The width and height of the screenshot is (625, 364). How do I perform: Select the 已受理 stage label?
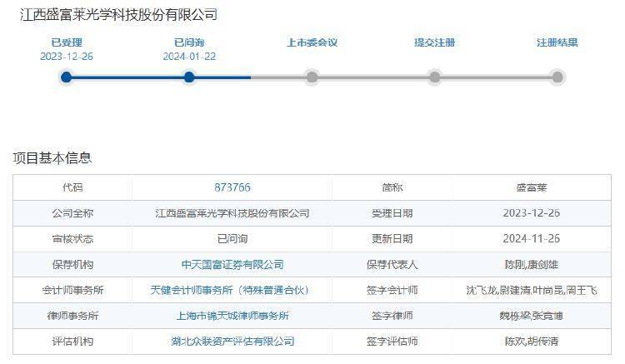pyautogui.click(x=67, y=42)
